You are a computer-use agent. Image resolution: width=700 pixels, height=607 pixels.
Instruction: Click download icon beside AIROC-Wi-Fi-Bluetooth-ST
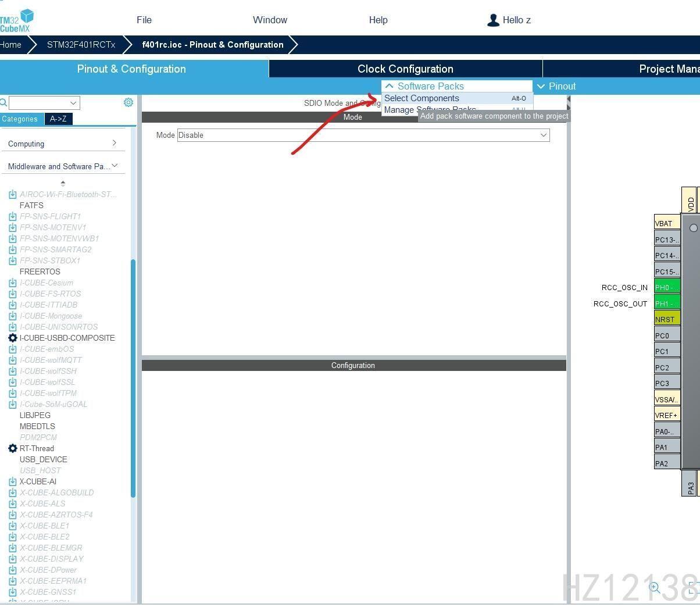coord(12,194)
